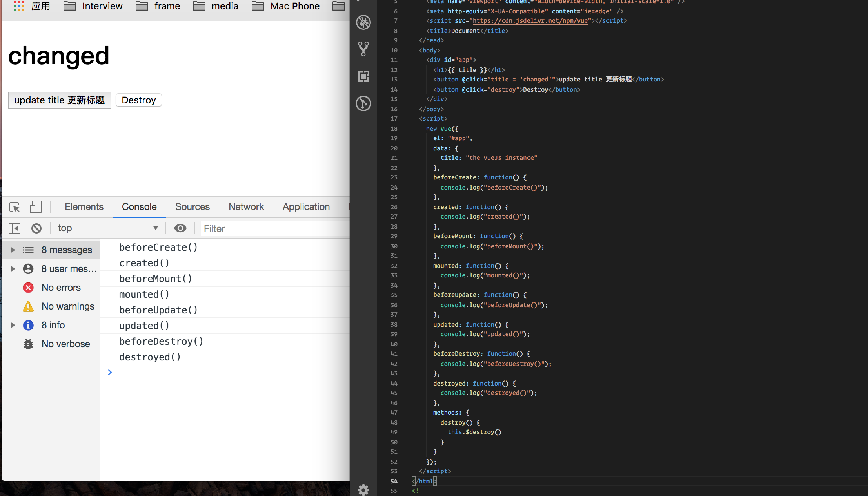Click the inspect element picker icon
The height and width of the screenshot is (496, 868).
tap(15, 207)
